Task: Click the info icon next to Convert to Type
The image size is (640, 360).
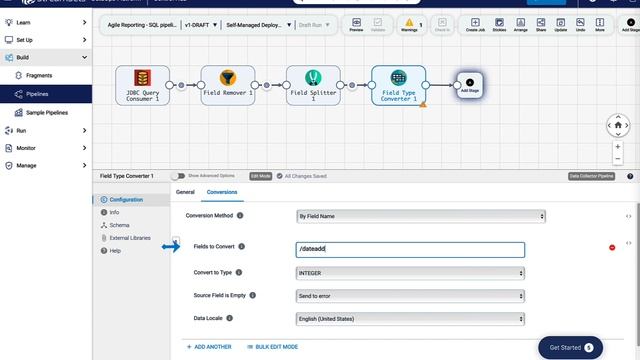Action: point(239,272)
